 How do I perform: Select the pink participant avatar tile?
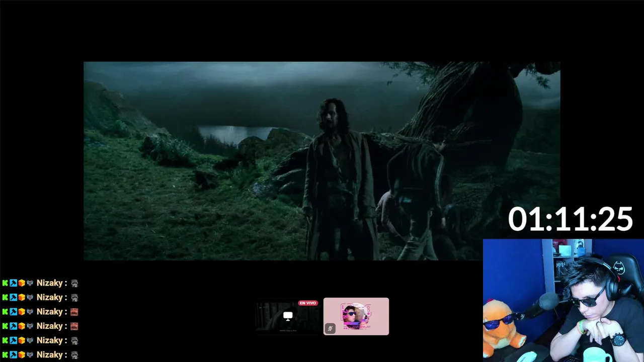pos(356,316)
